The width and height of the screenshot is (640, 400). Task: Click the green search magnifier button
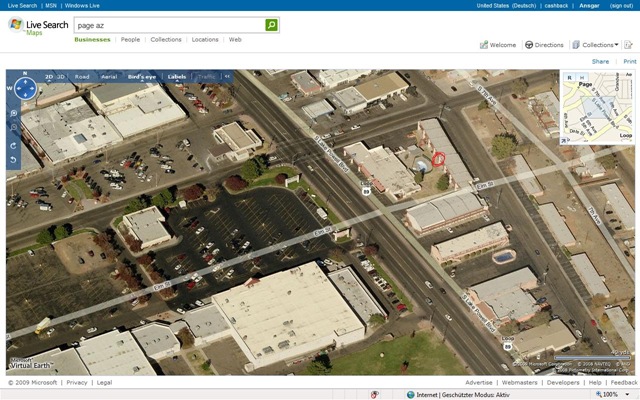coord(272,24)
